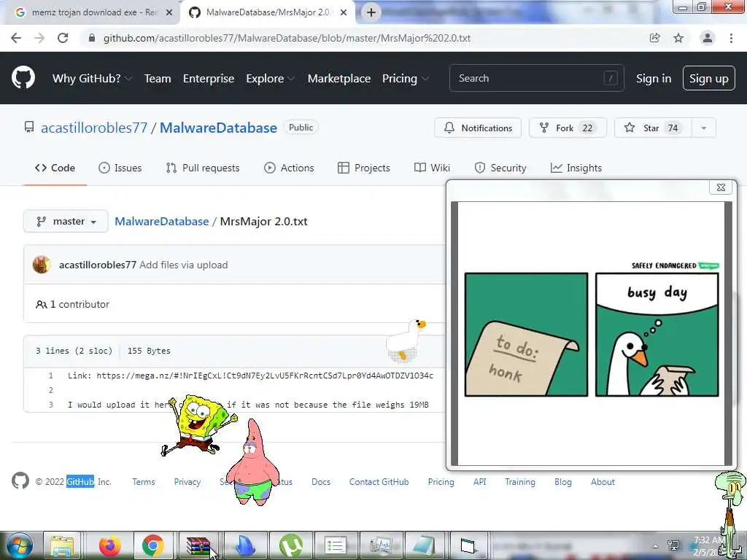Viewport: 747px width, 560px height.
Task: Go back with the browser back arrow
Action: click(x=16, y=38)
